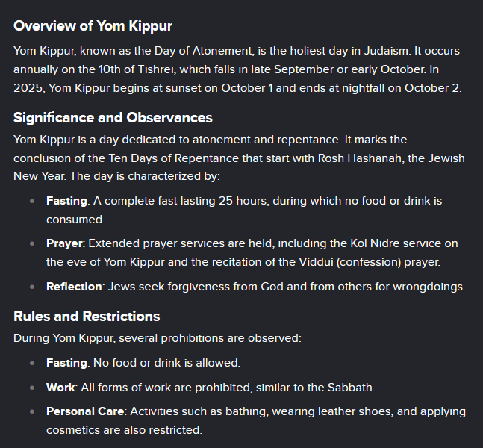483x448 pixels.
Task: Click the bullet dot beside "Reflection"
Action: pyautogui.click(x=32, y=287)
